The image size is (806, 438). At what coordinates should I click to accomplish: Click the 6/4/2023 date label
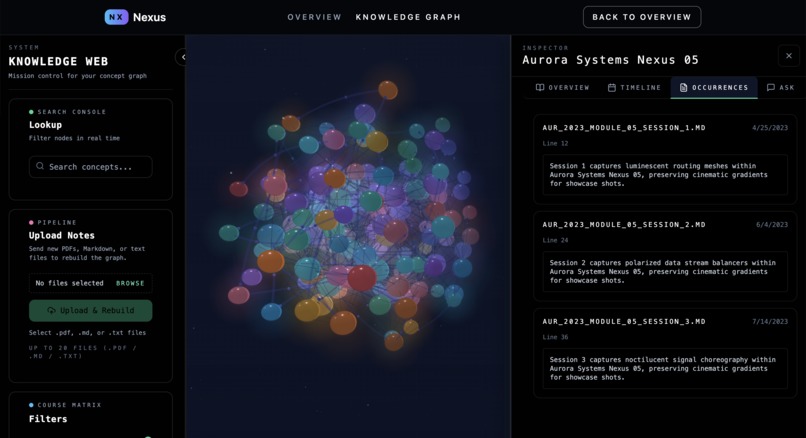click(772, 225)
